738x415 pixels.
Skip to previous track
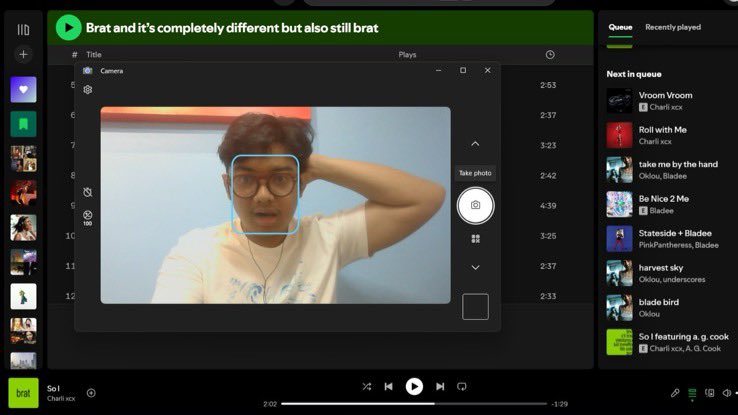[389, 387]
